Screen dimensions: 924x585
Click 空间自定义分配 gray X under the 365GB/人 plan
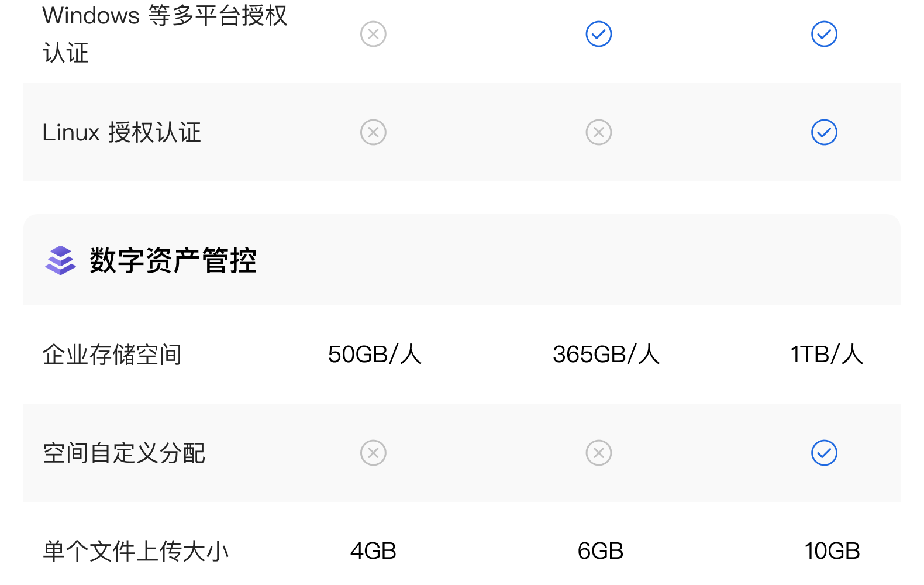click(x=599, y=453)
